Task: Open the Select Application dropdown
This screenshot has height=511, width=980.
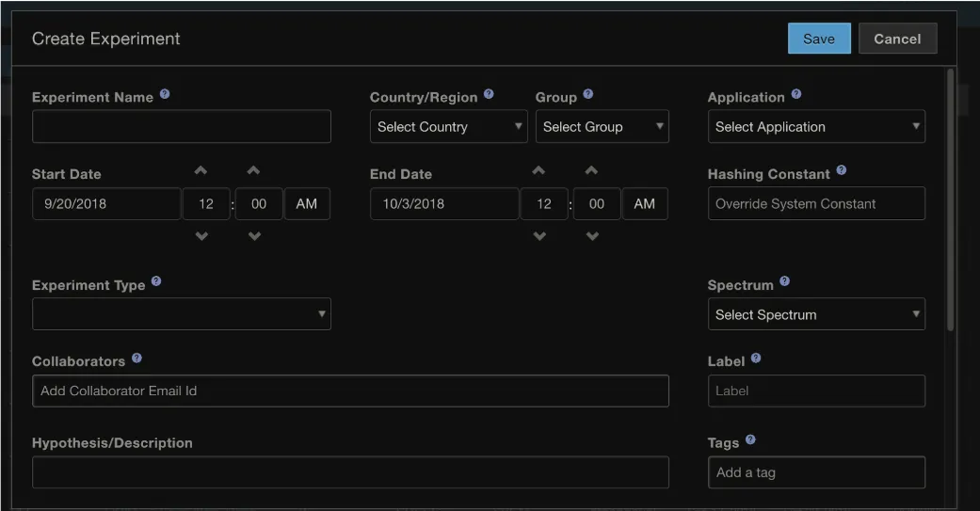Action: (816, 126)
